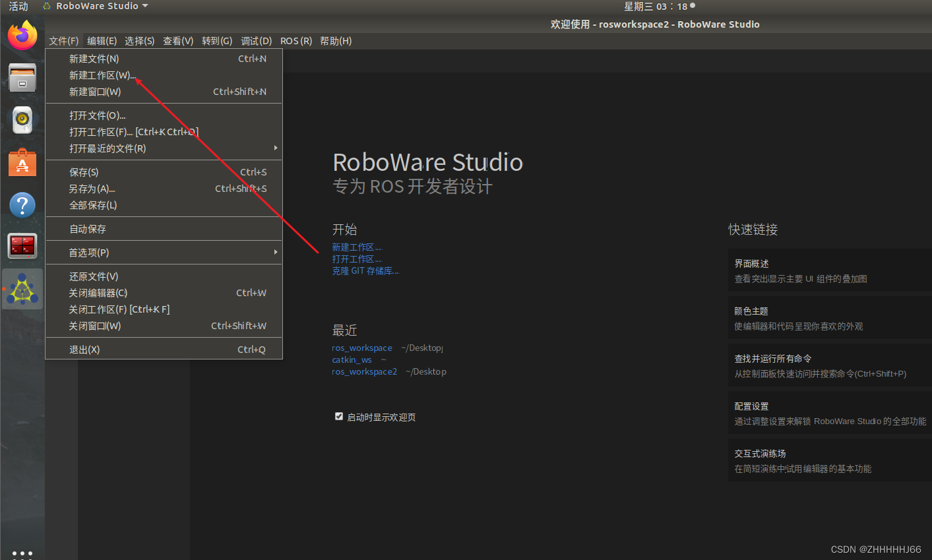Viewport: 932px width, 560px height.
Task: Open 界面概述 quick link
Action: pyautogui.click(x=830, y=270)
